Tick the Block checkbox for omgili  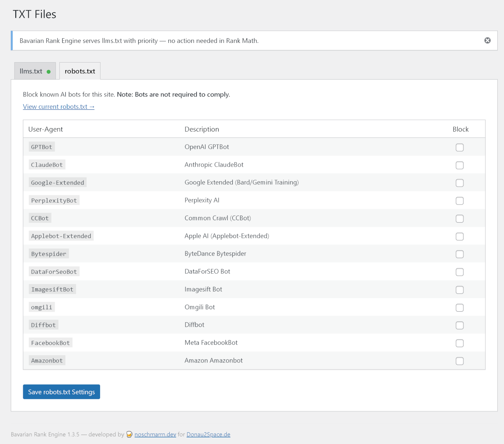coord(460,308)
